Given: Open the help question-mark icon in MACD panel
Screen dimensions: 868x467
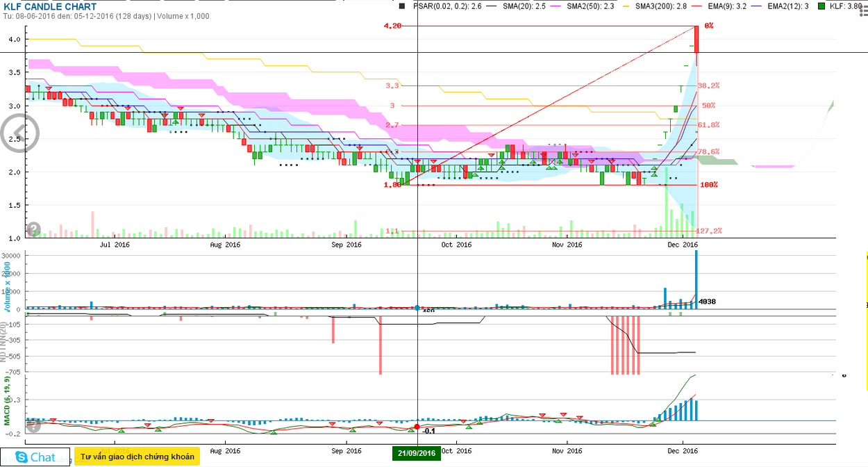Looking at the screenshot, I should click(33, 425).
